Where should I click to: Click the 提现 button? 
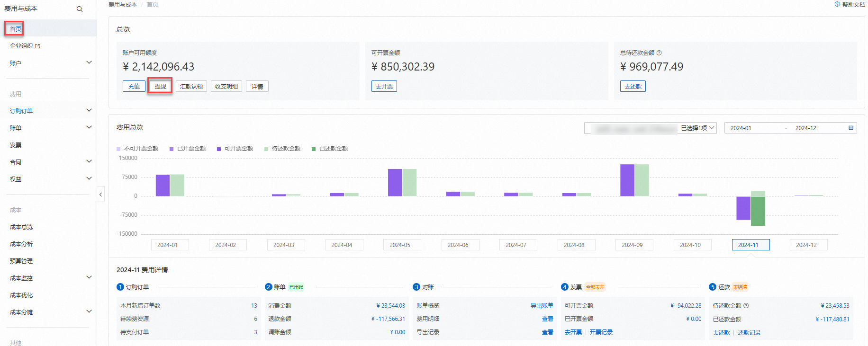pos(160,86)
